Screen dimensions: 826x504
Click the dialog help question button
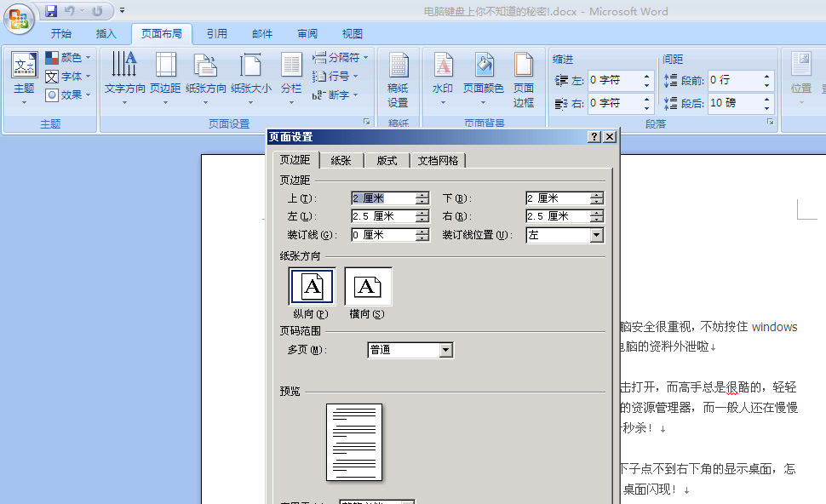594,137
